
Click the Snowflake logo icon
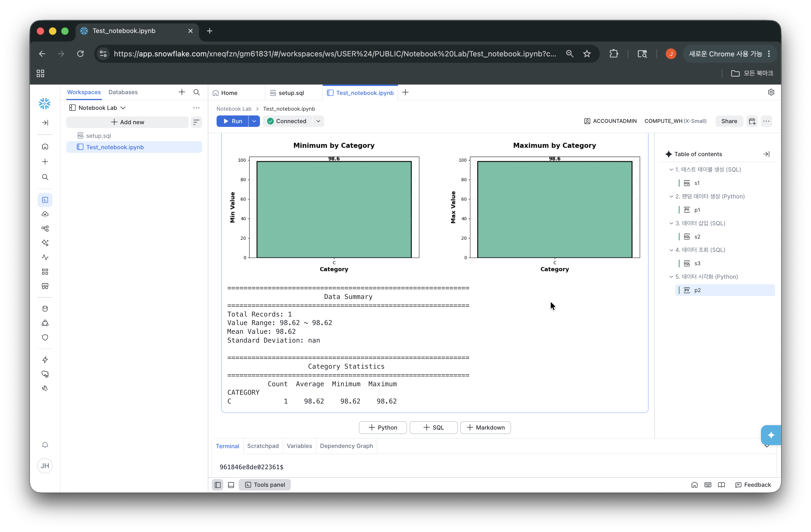[x=45, y=103]
